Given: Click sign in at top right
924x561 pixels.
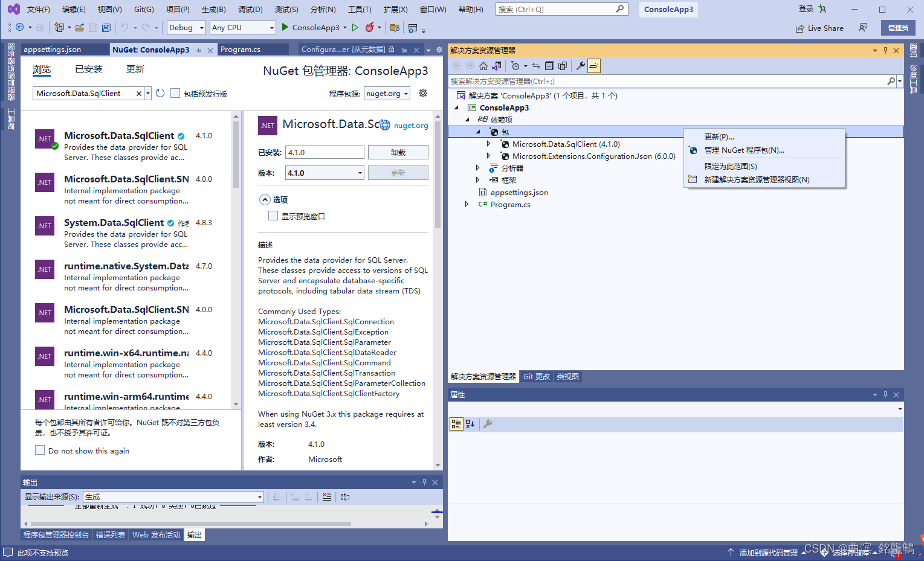Looking at the screenshot, I should (806, 9).
